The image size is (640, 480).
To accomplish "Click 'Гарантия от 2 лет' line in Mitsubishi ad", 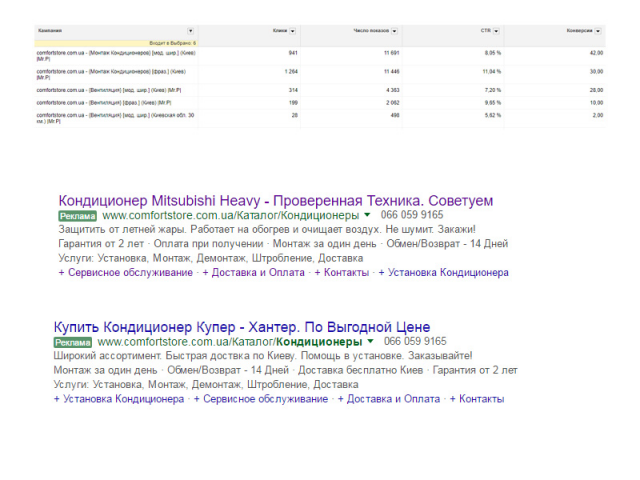I will (283, 244).
